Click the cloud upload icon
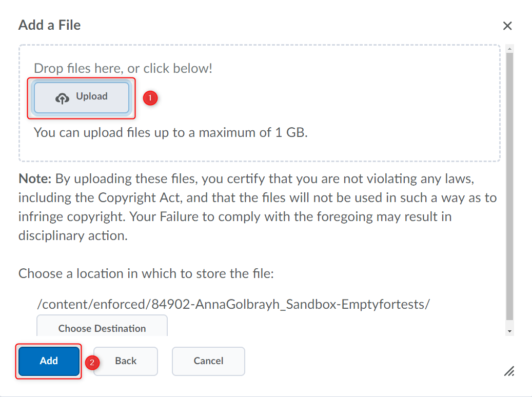 click(x=62, y=98)
